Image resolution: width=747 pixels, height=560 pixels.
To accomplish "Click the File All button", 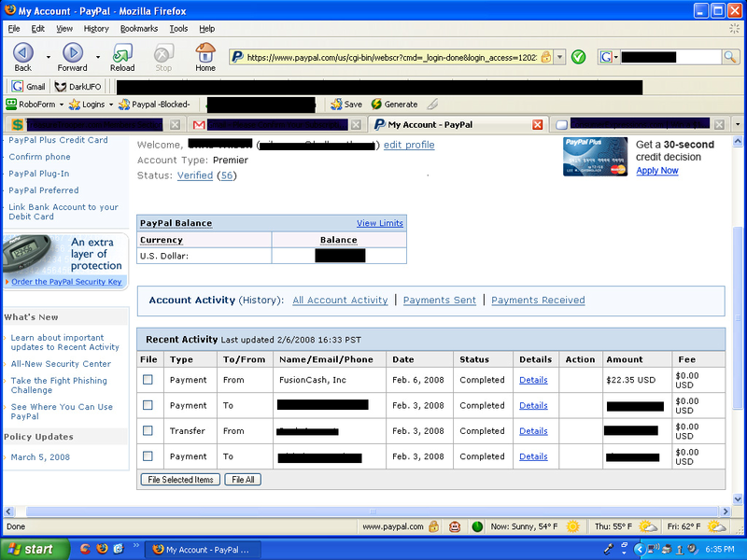I will click(x=243, y=480).
